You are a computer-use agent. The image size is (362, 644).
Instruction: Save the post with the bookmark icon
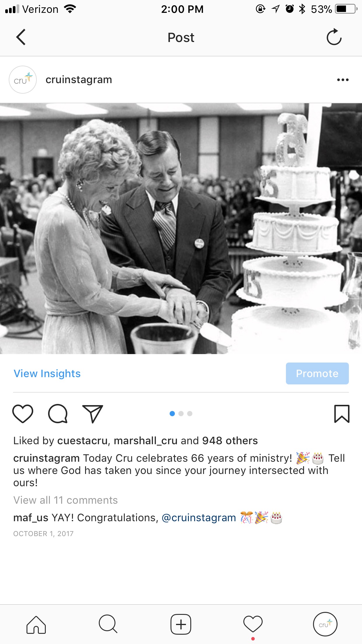(x=342, y=414)
